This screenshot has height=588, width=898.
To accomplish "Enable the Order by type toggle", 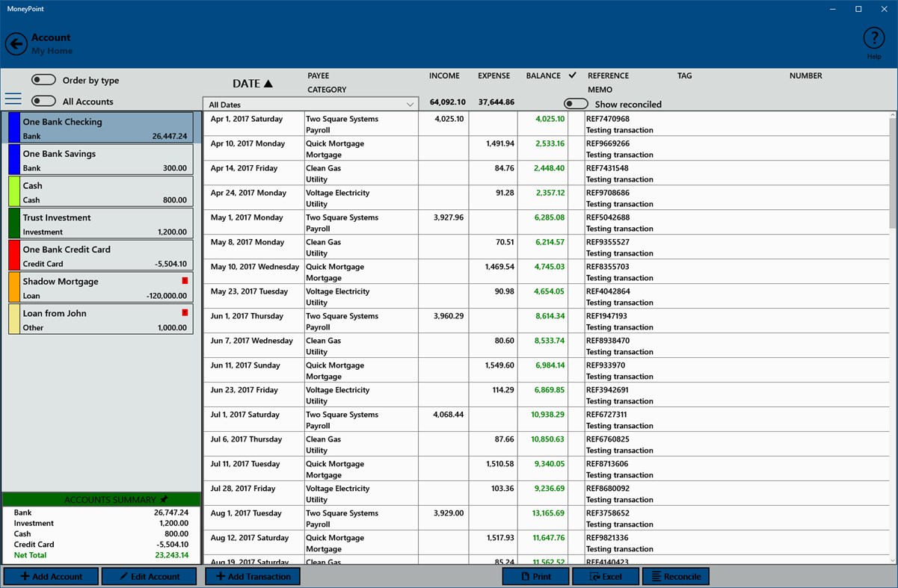I will coord(43,79).
